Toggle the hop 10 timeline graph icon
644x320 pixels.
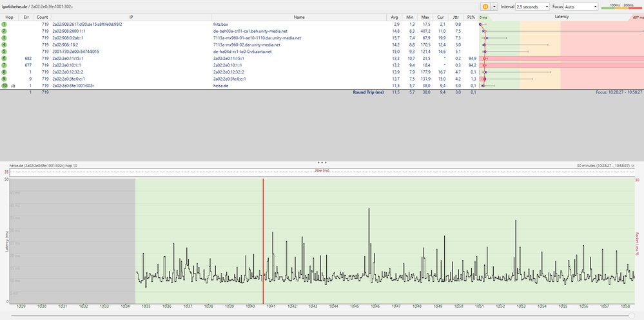coord(12,85)
